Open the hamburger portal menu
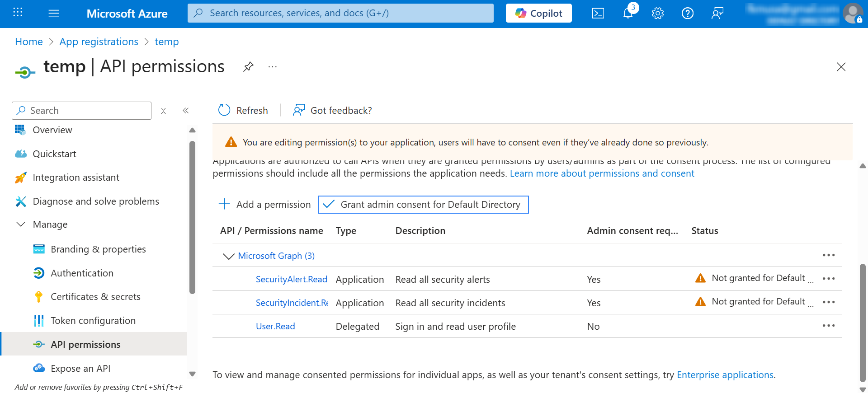868x393 pixels. [x=54, y=13]
